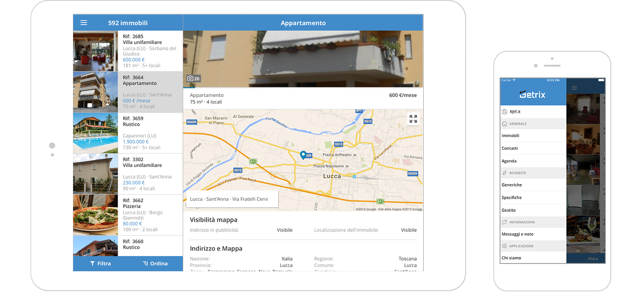This screenshot has width=644, height=293.
Task: Open Contatti in the phone menu
Action: pyautogui.click(x=510, y=148)
